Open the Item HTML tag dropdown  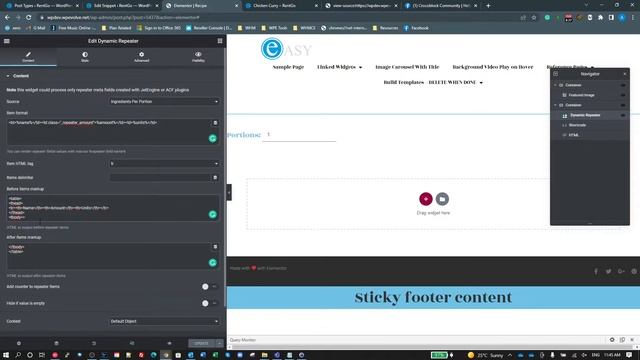164,164
